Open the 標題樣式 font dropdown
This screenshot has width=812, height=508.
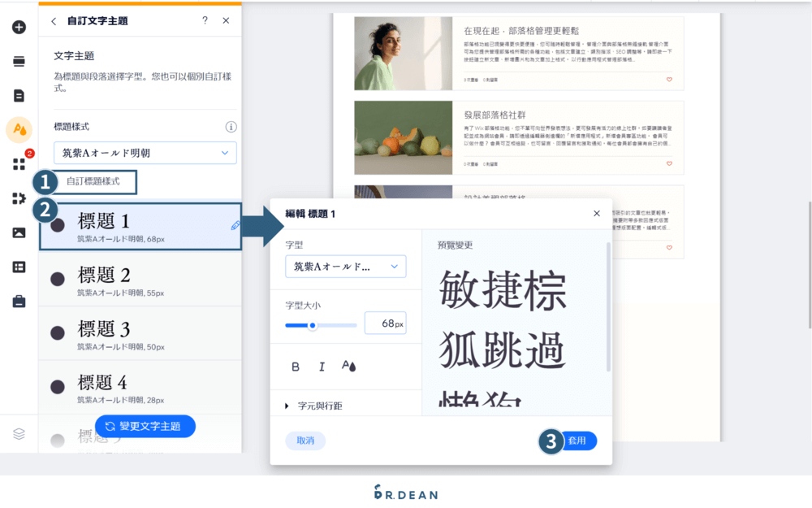pyautogui.click(x=145, y=153)
